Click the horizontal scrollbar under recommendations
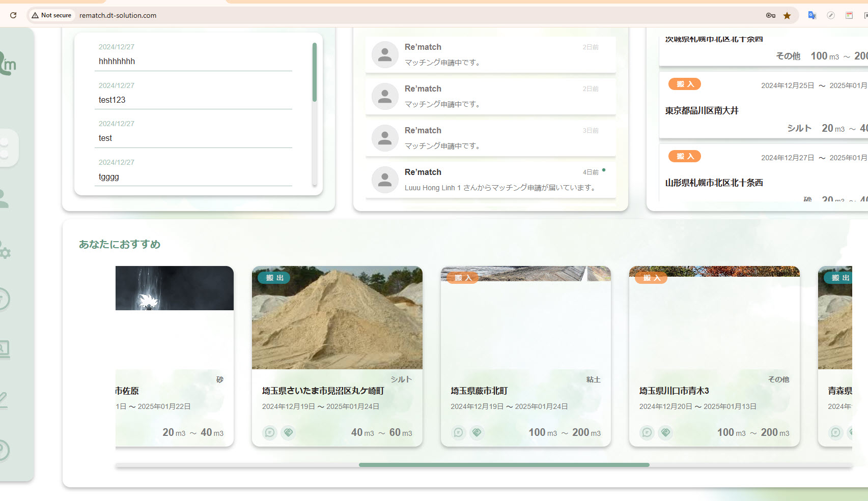Image resolution: width=868 pixels, height=501 pixels. pyautogui.click(x=503, y=465)
